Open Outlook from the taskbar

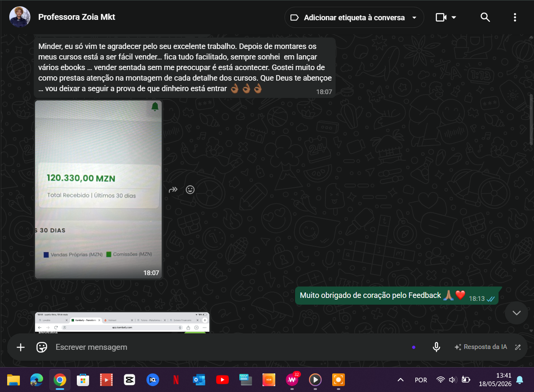click(199, 380)
